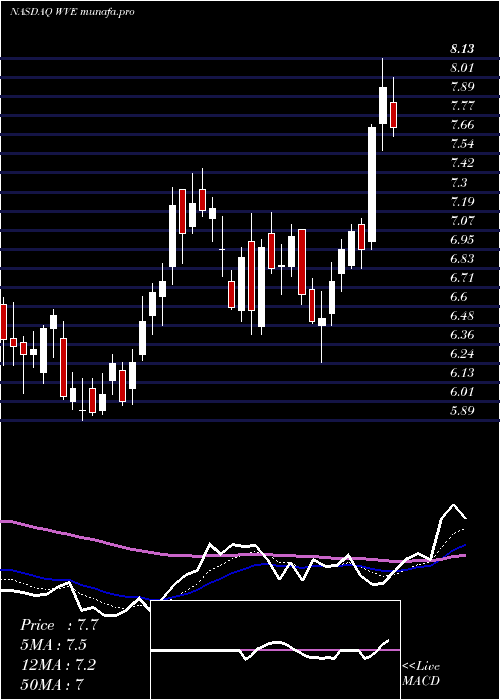Viewport: 500px width, 700px height.
Task: Click the 7.54 price axis label
Action: 462,144
